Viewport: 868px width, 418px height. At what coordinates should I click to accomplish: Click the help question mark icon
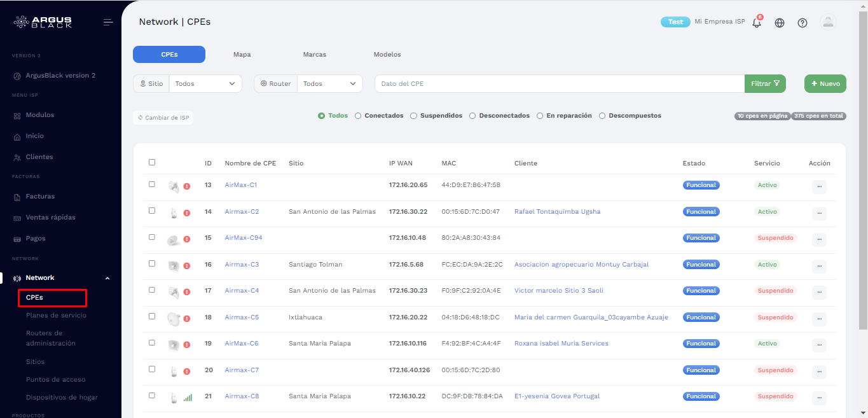[x=803, y=23]
